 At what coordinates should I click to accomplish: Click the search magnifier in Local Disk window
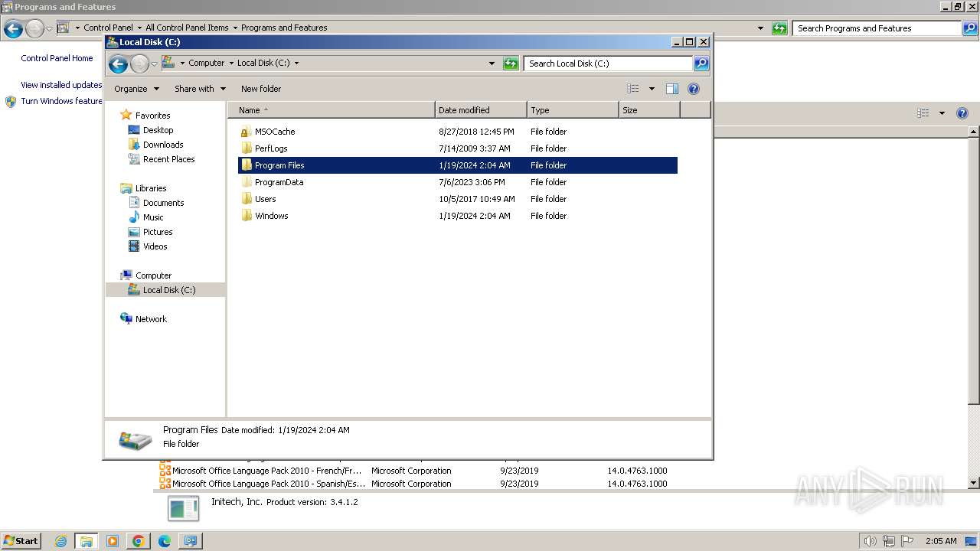click(701, 64)
